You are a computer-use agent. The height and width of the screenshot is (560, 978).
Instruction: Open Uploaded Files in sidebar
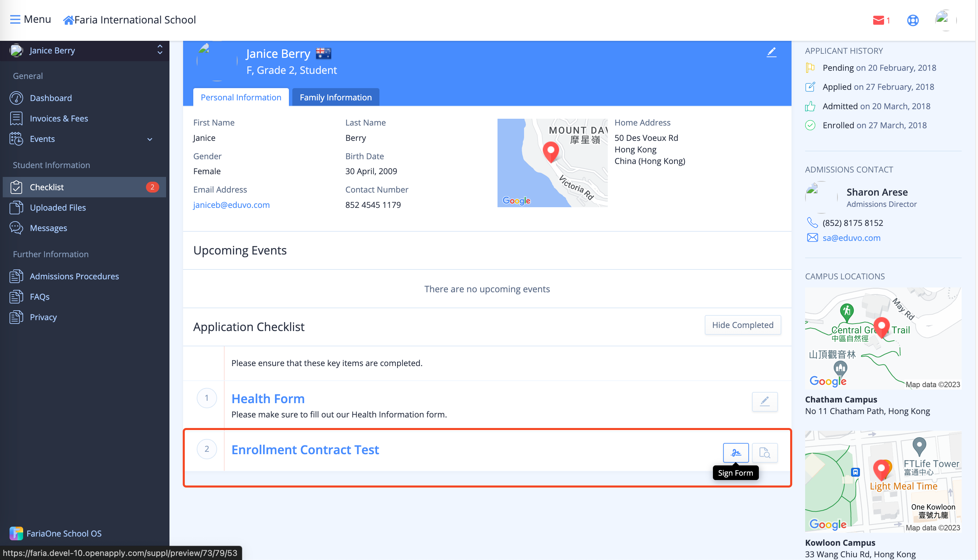coord(58,207)
